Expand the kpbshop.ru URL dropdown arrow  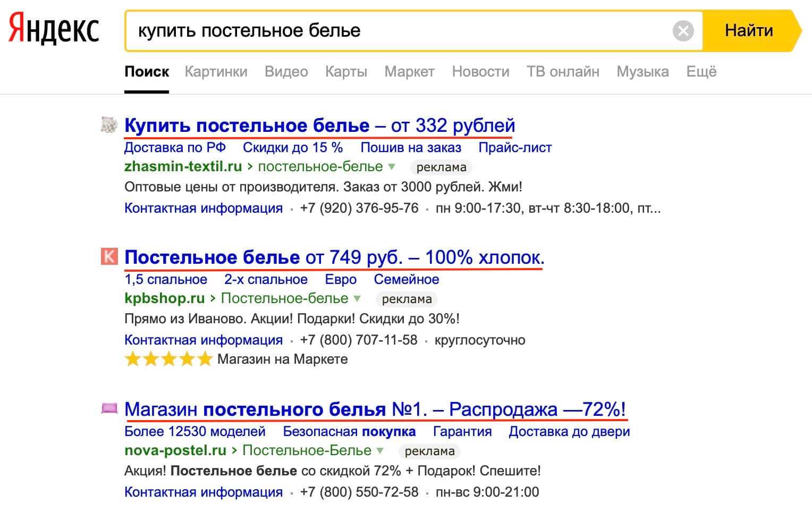357,298
